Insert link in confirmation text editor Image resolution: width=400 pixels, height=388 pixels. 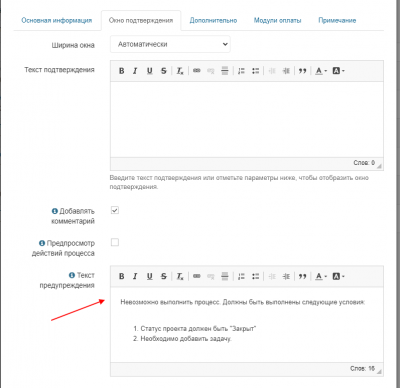(x=197, y=71)
